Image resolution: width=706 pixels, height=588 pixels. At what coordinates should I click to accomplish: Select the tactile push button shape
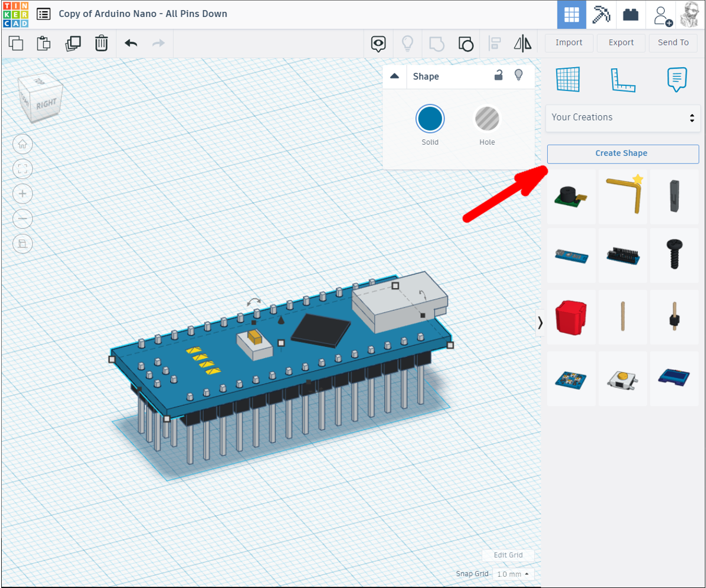(x=623, y=379)
